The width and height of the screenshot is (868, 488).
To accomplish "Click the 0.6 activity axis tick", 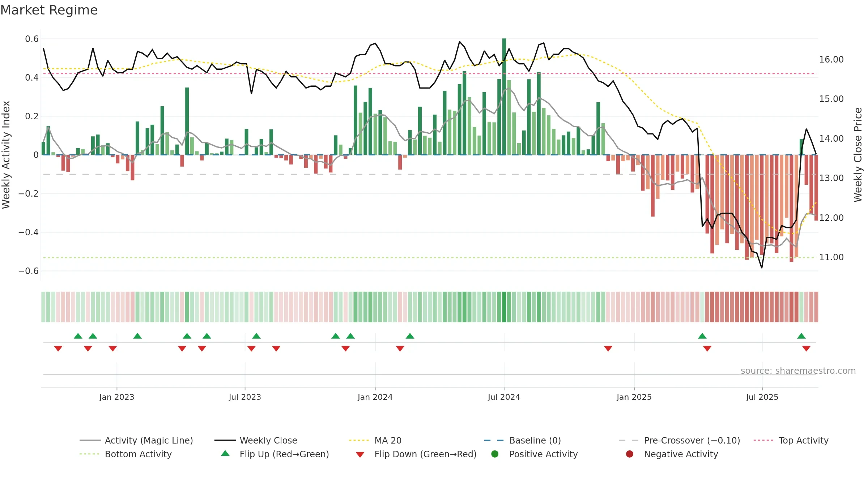I will tap(32, 39).
